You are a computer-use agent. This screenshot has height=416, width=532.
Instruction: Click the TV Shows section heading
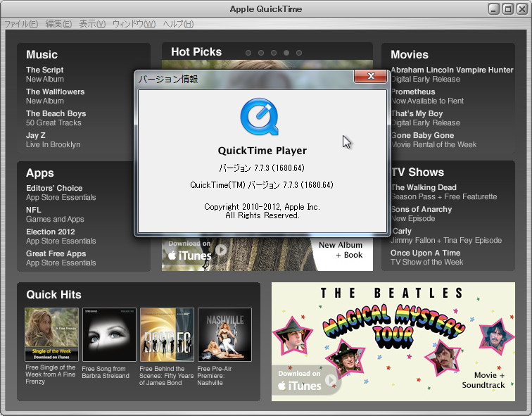417,172
